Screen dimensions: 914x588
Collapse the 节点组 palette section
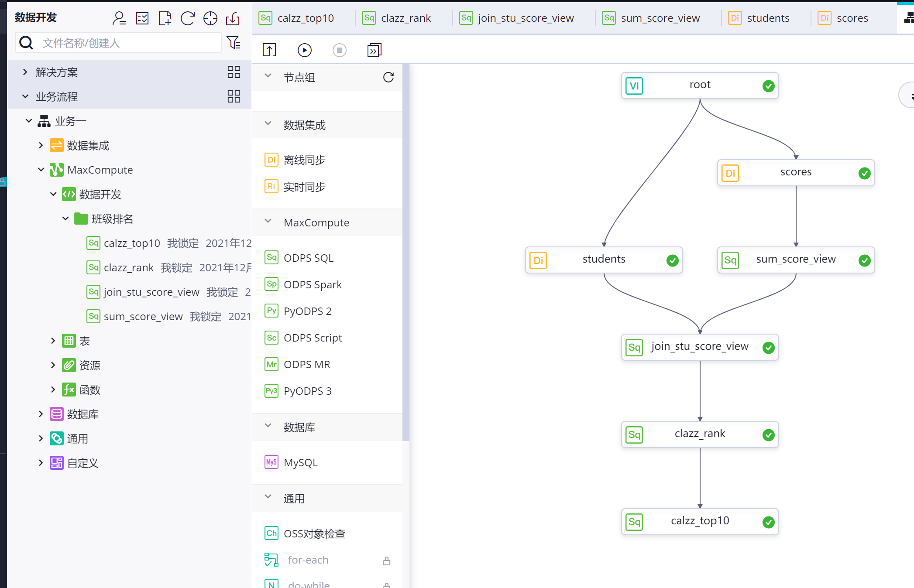[268, 76]
